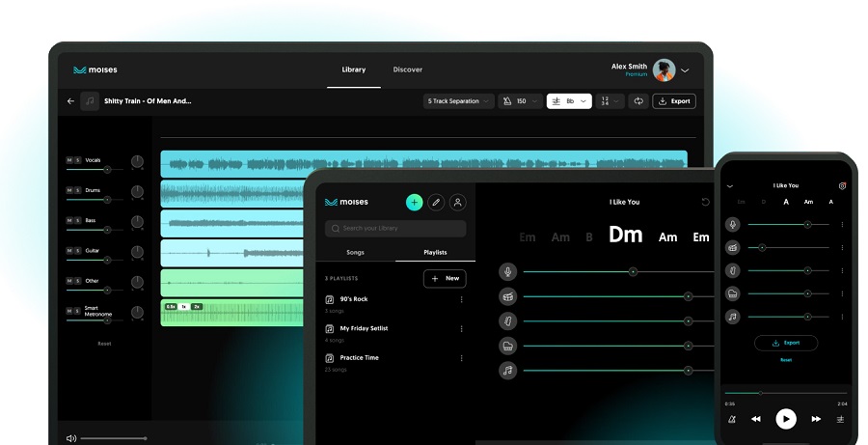Mute the Other track

tap(69, 281)
